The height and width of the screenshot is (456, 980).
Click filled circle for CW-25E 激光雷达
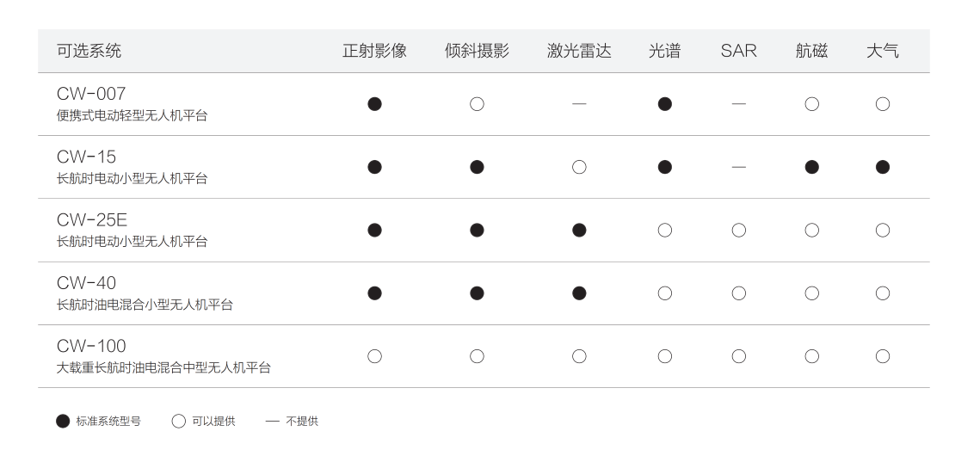tap(579, 230)
